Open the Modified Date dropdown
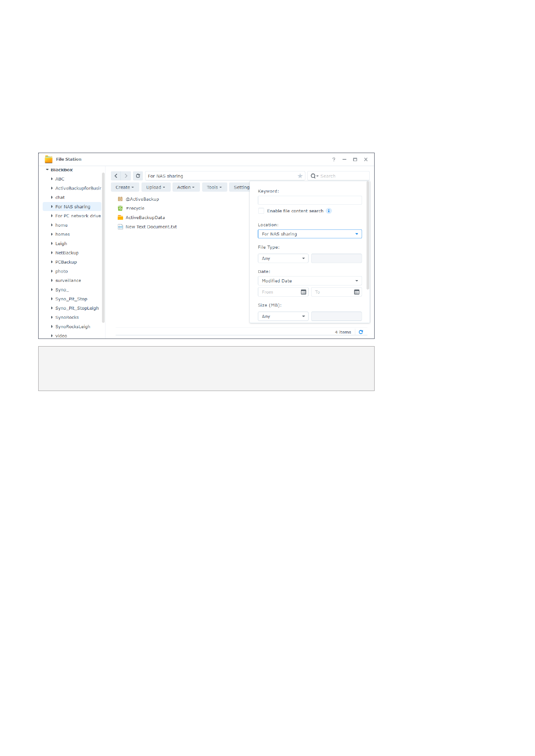 pos(310,281)
